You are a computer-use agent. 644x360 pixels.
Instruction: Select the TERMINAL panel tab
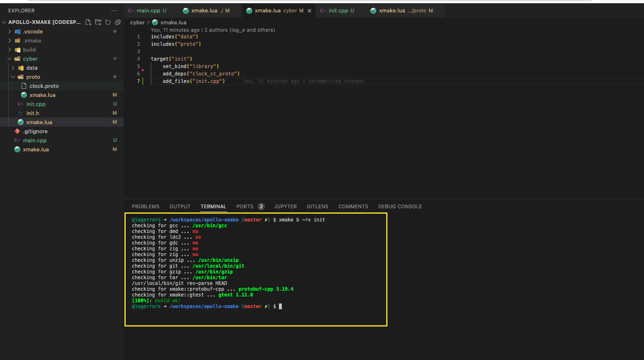(x=213, y=207)
